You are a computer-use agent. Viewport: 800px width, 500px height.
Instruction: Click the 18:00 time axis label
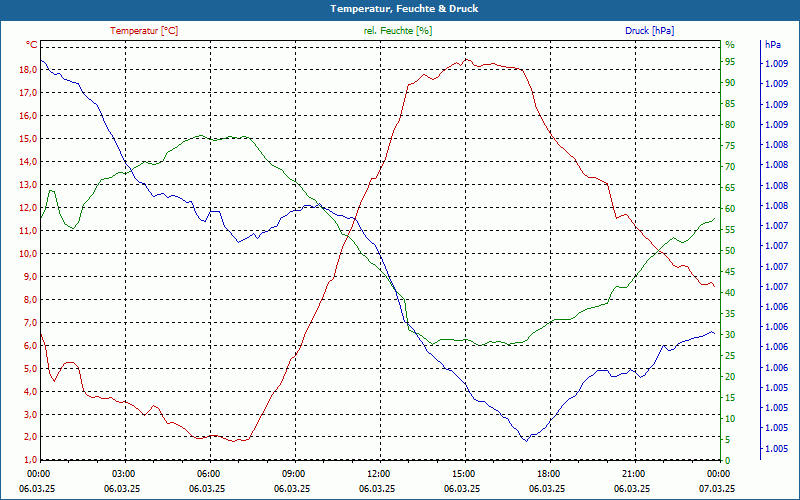pos(548,474)
